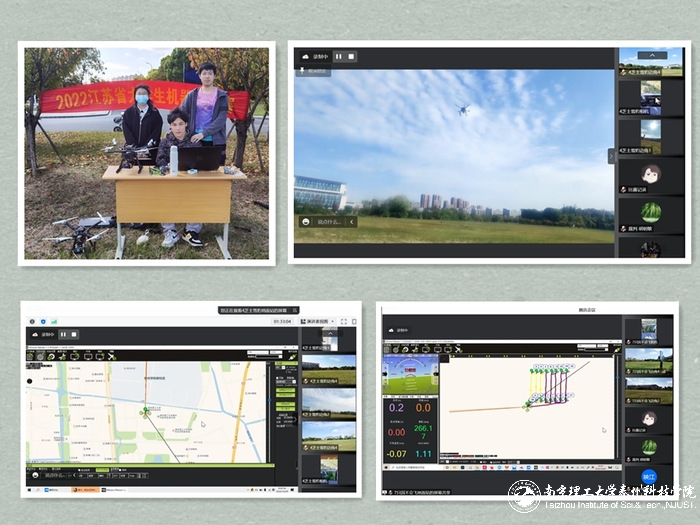
Task: Collapse participant strip with the top chevron
Action: (x=651, y=55)
